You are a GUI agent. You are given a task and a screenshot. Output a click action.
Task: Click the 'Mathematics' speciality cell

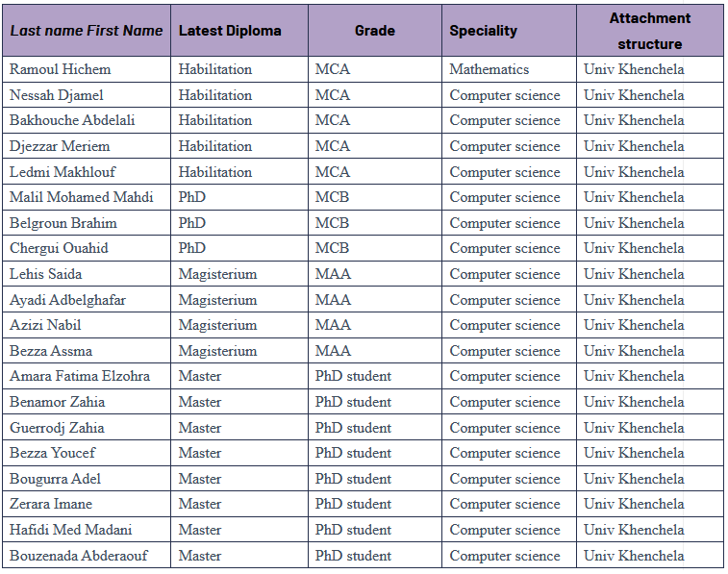click(489, 69)
